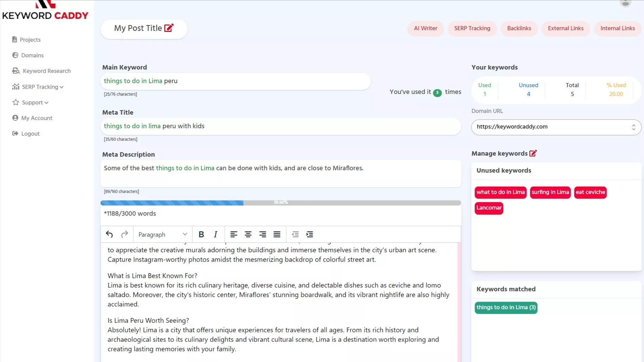Open the Domain URL selector
This screenshot has height=362, width=644.
pyautogui.click(x=556, y=127)
